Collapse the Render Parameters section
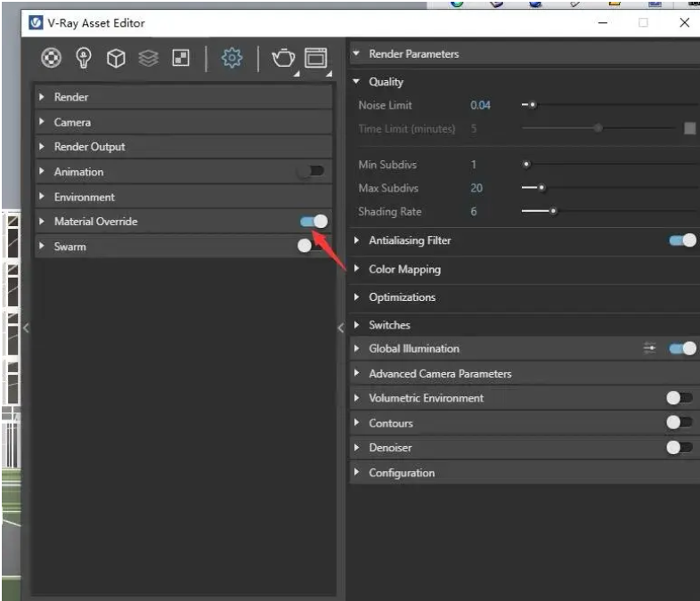 click(x=356, y=53)
